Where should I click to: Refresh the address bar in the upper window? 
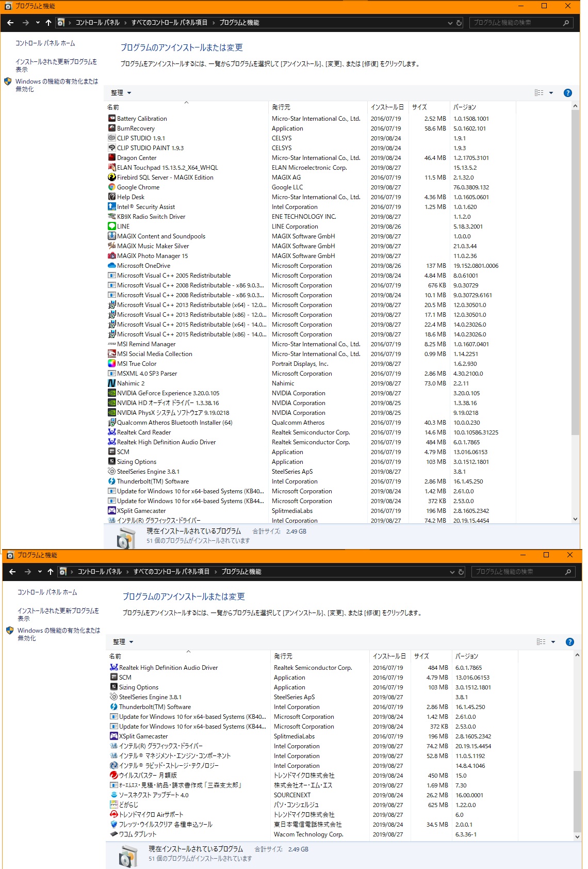[x=459, y=23]
